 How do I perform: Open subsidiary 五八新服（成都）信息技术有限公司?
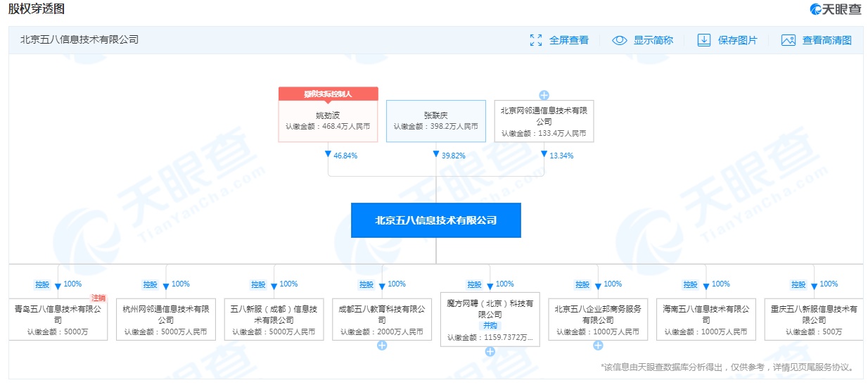[274, 319]
